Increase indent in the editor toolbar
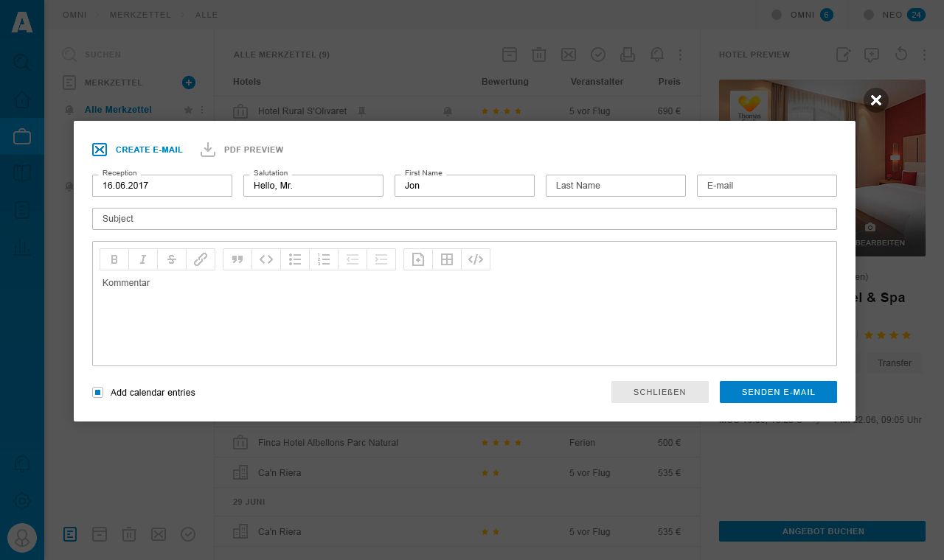944x560 pixels. point(381,259)
